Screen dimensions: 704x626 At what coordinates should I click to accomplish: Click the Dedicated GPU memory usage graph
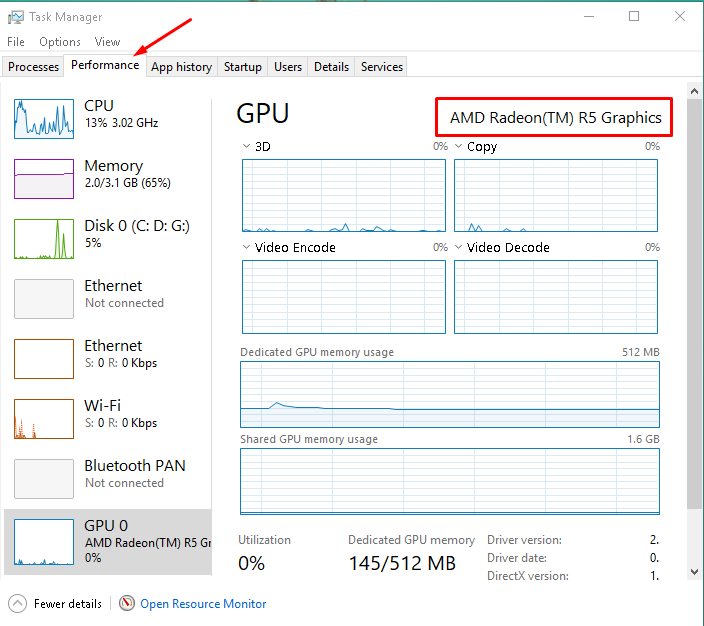(450, 394)
